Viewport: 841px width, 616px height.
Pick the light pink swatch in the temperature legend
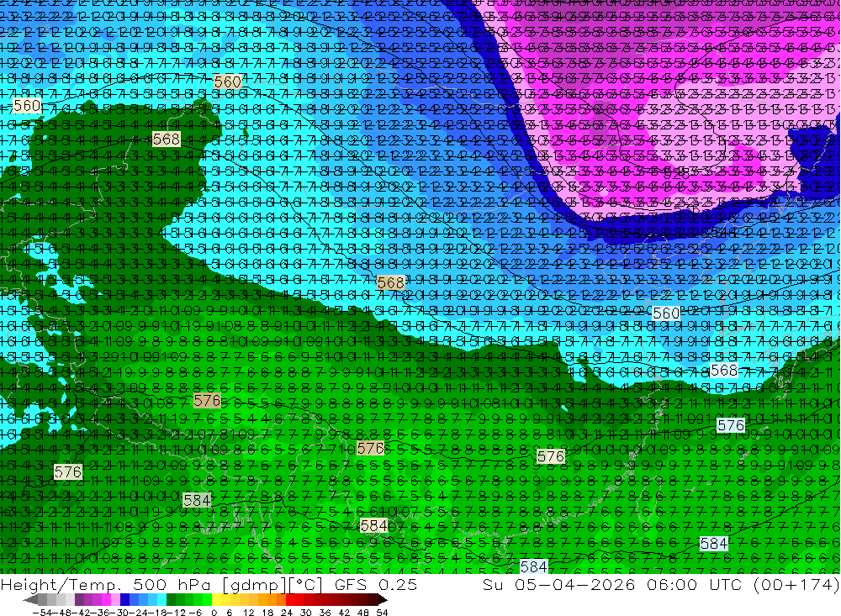[115, 600]
